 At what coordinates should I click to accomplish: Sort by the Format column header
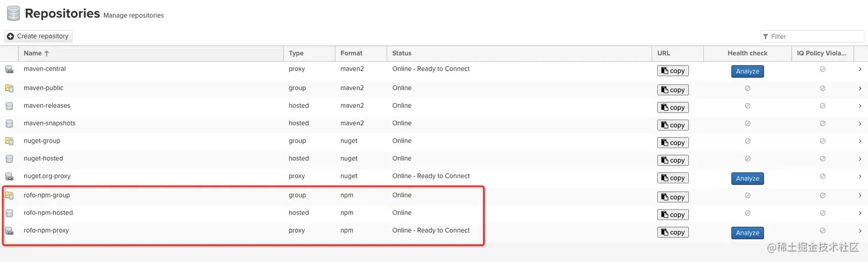pyautogui.click(x=361, y=53)
